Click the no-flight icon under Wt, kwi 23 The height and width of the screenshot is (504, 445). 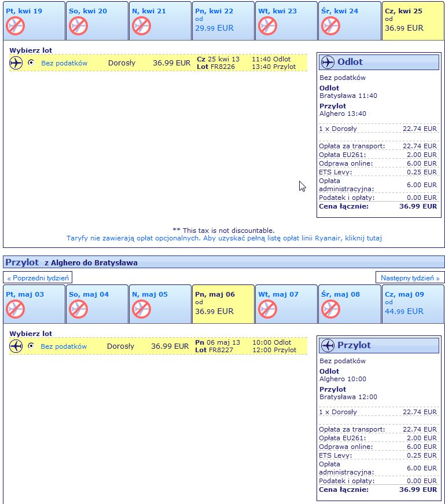click(x=267, y=26)
